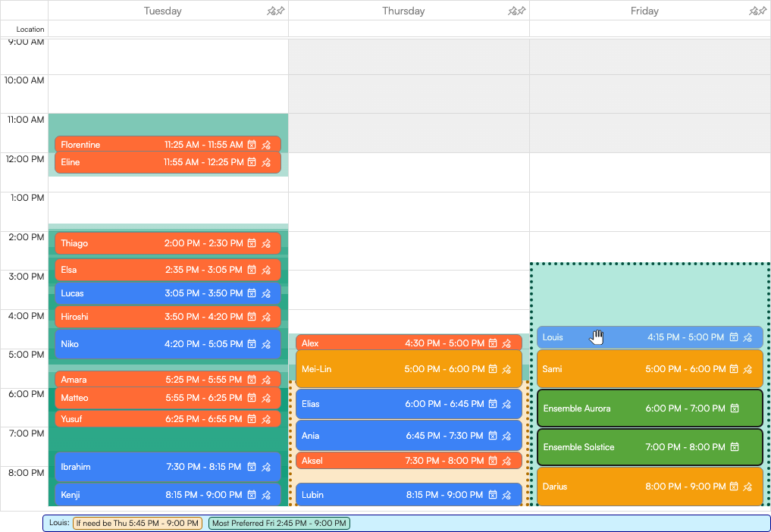The height and width of the screenshot is (532, 771).
Task: Click the calendar-x icon on Aksel's lesson
Action: click(x=493, y=461)
